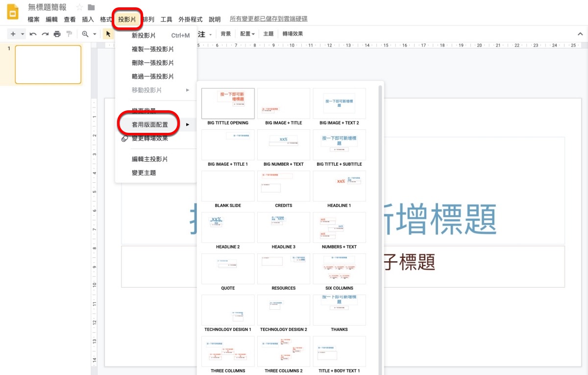Click the print icon
The image size is (588, 375).
pos(57,34)
